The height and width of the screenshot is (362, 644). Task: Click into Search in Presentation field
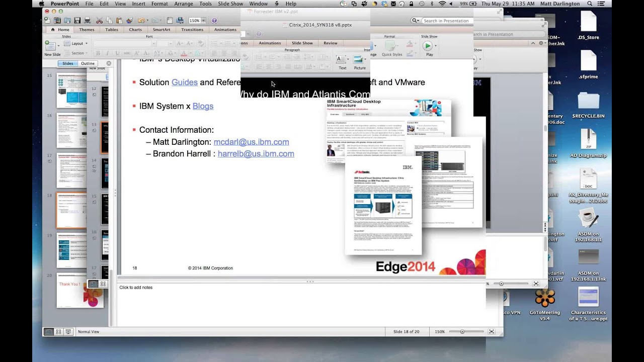coord(446,21)
